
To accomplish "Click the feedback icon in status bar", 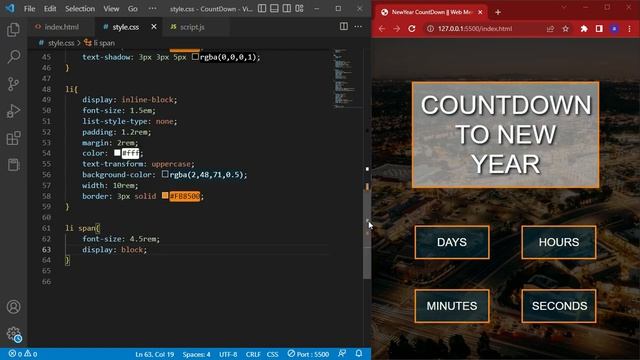I will (x=342, y=353).
